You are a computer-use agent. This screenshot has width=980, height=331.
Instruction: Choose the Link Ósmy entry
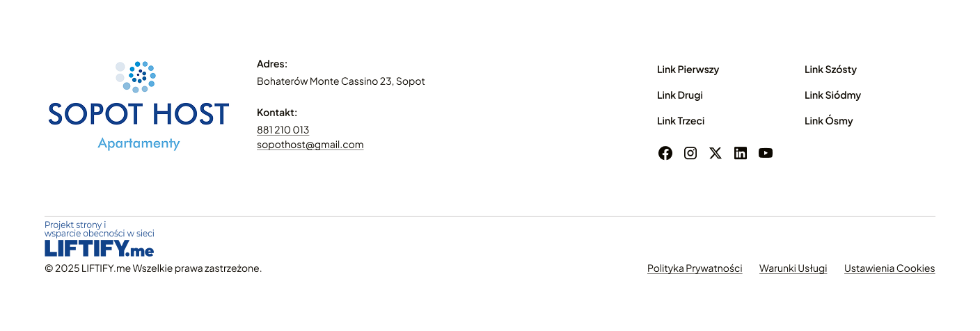tap(828, 121)
